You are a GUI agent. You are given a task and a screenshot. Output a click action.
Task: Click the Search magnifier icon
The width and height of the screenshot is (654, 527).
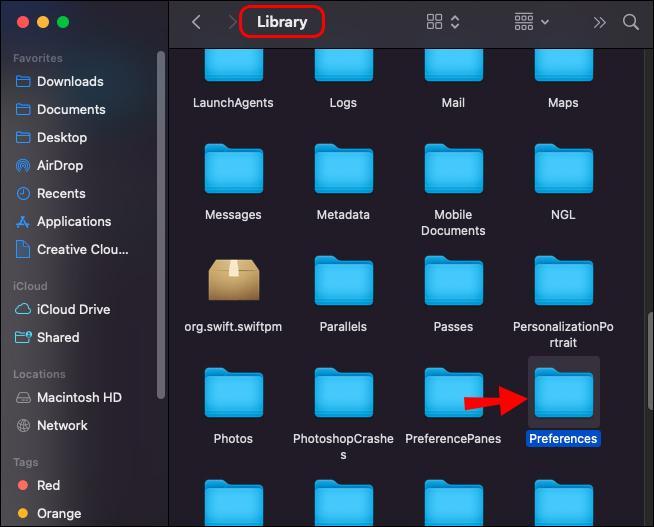(630, 22)
